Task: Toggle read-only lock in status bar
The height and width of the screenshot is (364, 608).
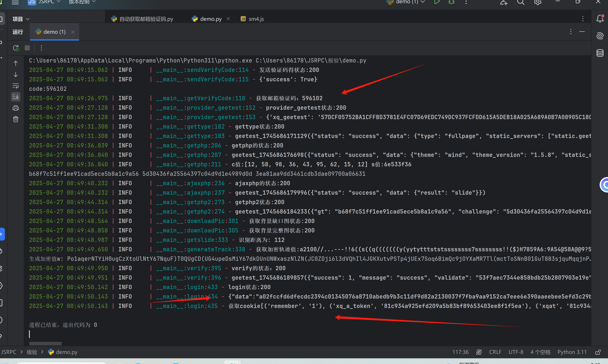Action: 598,352
